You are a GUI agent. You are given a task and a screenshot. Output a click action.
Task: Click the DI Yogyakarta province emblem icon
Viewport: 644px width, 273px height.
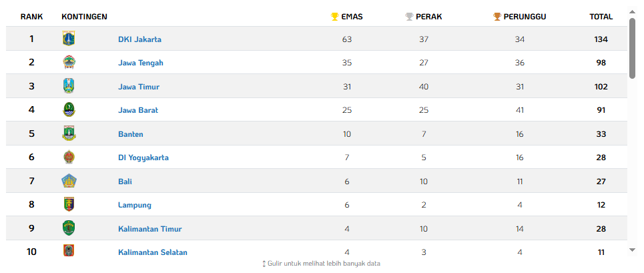tap(69, 158)
